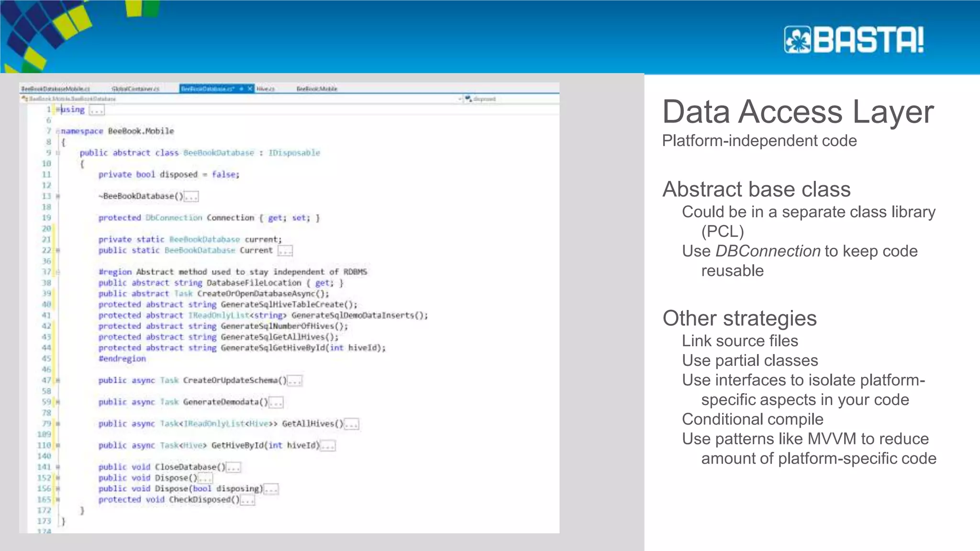Viewport: 980px width, 551px height.
Task: Open the GlobalContainer.cs editor tab
Action: coord(135,88)
